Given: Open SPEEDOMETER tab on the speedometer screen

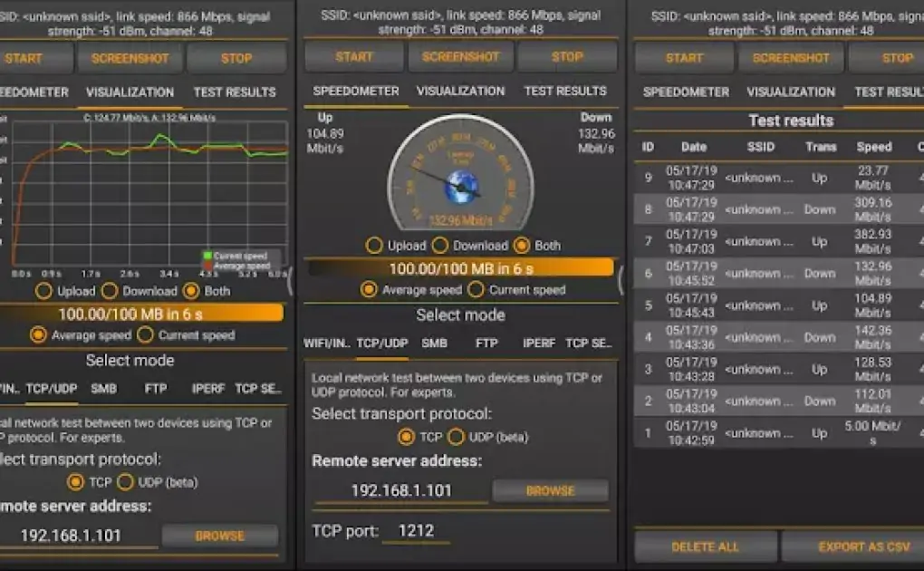Looking at the screenshot, I should 356,91.
